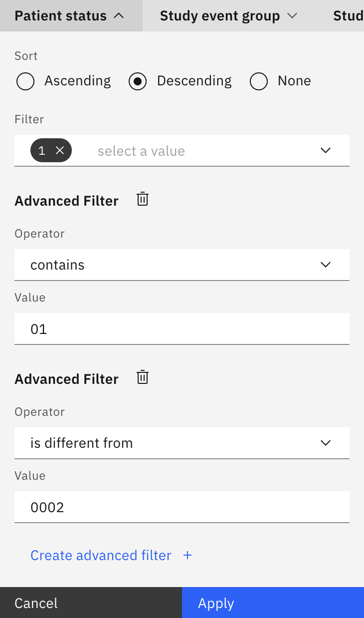Switch to the Study event group tab

pyautogui.click(x=229, y=16)
